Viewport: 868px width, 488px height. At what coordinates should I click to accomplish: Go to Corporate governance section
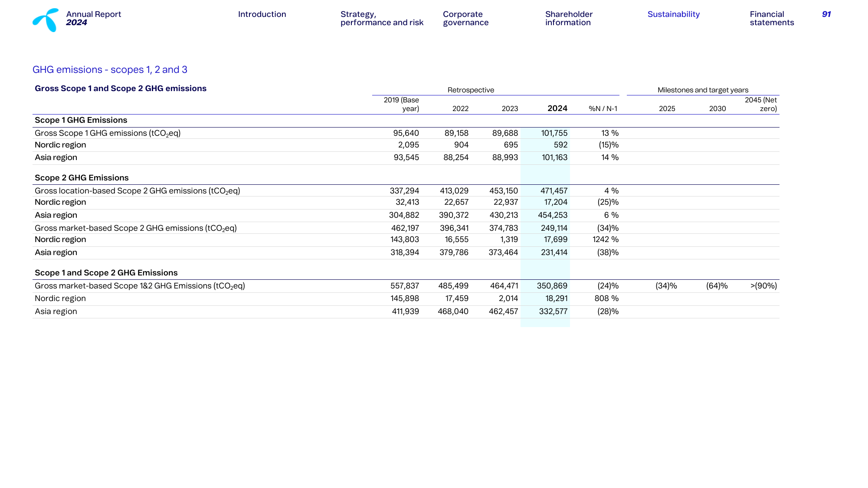(x=465, y=18)
